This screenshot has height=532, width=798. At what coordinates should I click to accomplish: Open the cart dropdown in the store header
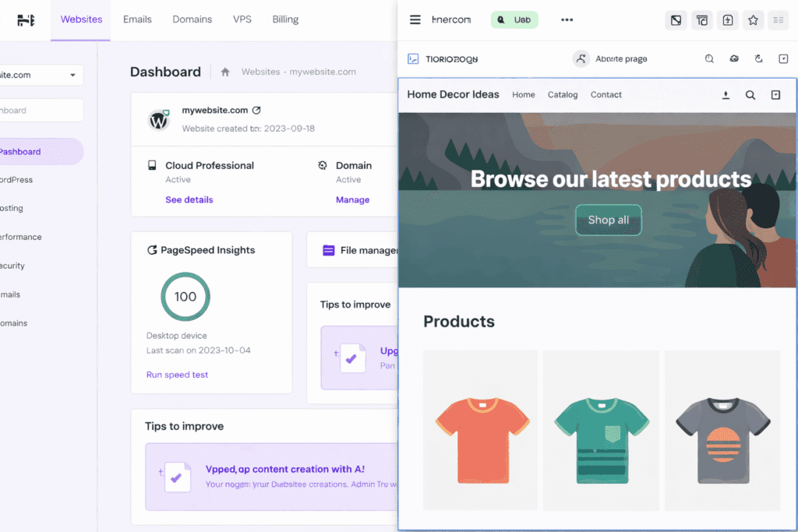click(x=775, y=94)
